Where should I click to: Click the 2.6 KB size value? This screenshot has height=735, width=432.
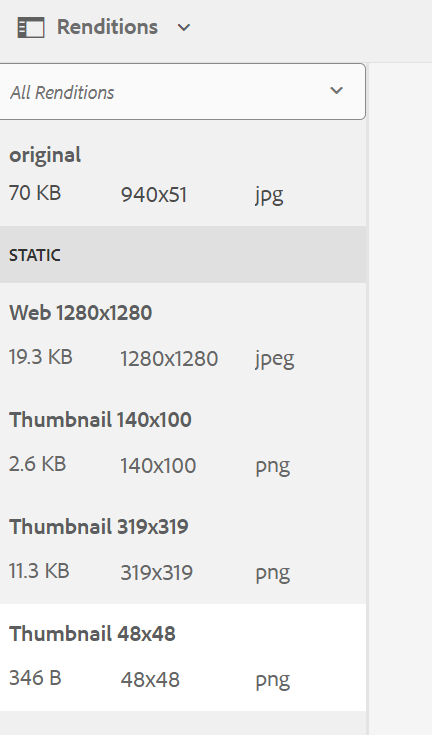37,464
